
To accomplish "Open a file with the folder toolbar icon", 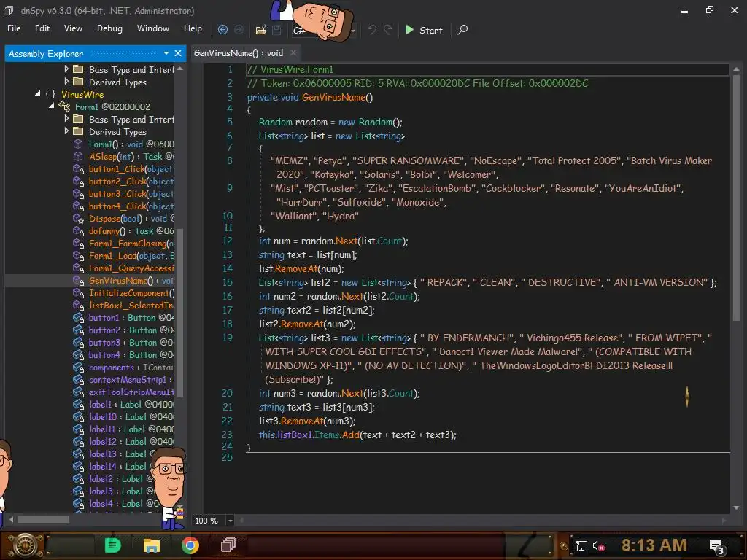I will [260, 30].
